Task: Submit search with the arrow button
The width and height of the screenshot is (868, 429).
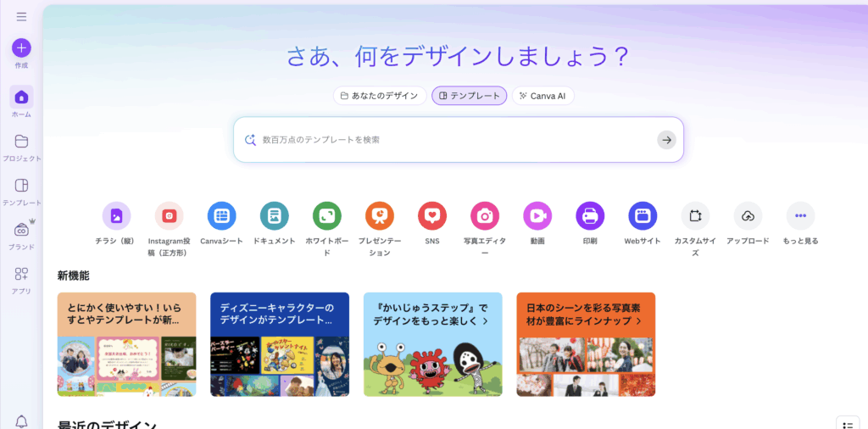Action: click(x=666, y=140)
